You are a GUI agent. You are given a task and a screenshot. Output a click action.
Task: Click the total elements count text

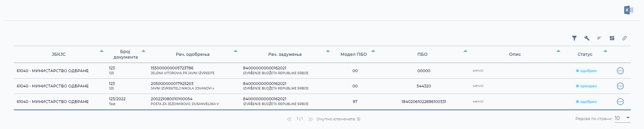click(x=338, y=119)
